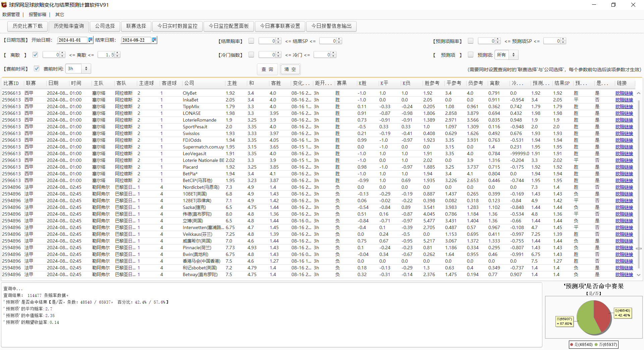Click the 是(48540) legend entry

tap(581, 344)
